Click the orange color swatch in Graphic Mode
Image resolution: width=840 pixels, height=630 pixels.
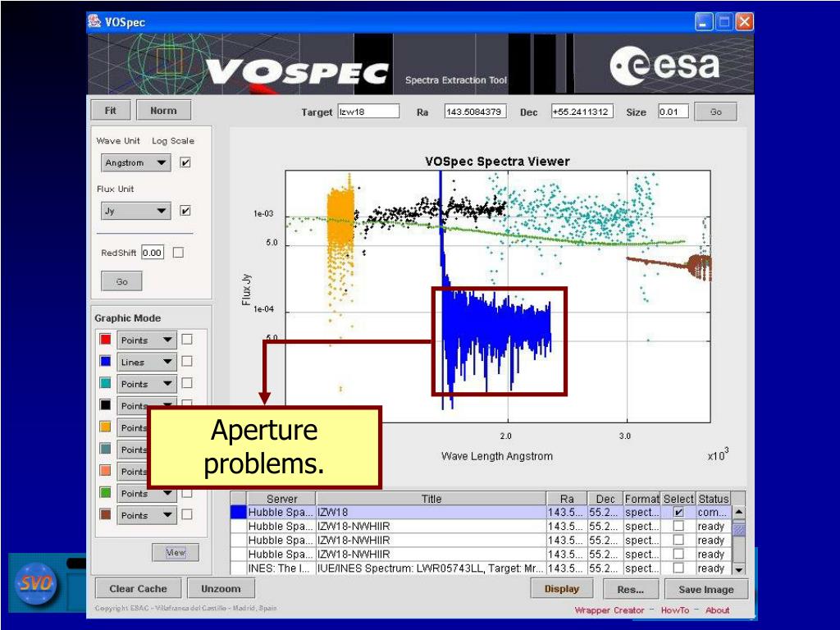coord(106,427)
